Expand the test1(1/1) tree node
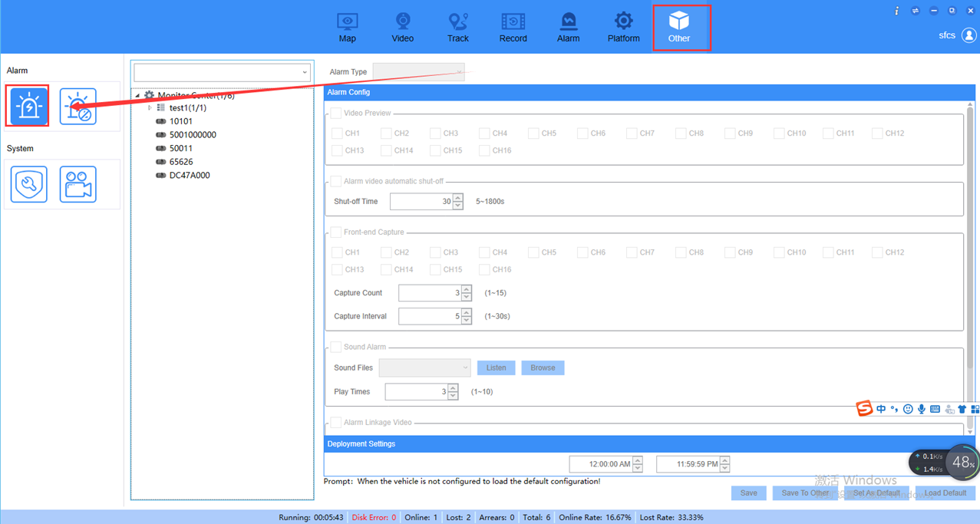This screenshot has width=980, height=524. pos(150,108)
